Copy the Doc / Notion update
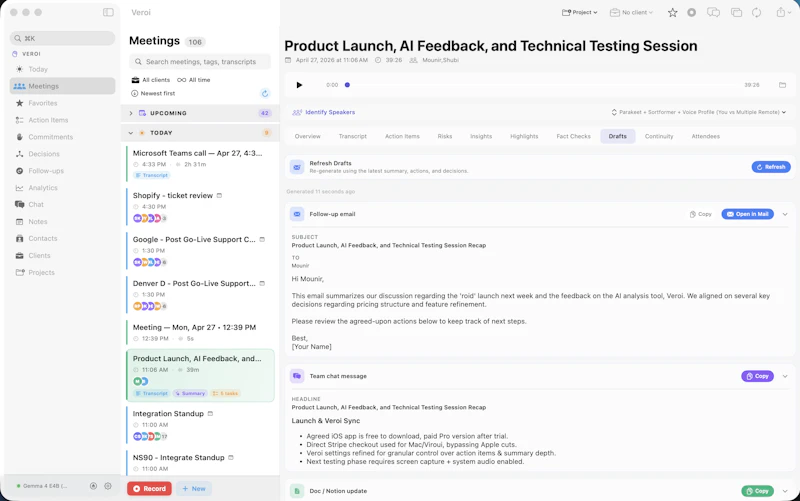The image size is (800, 501). click(x=757, y=491)
